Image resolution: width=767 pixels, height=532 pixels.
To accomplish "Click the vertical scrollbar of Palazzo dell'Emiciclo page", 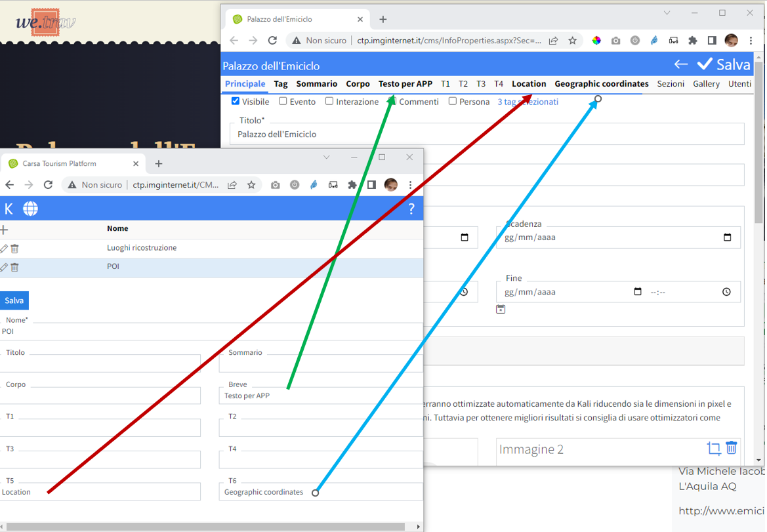I will [758, 142].
